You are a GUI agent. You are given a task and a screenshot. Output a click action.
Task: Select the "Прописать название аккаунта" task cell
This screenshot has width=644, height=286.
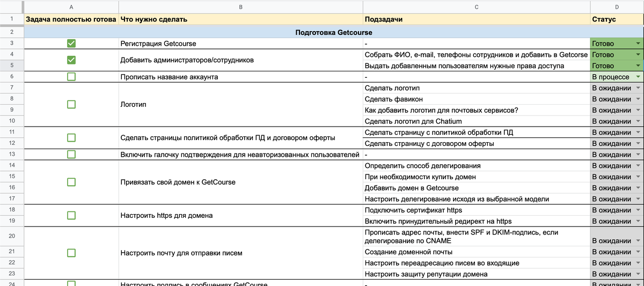(x=240, y=77)
